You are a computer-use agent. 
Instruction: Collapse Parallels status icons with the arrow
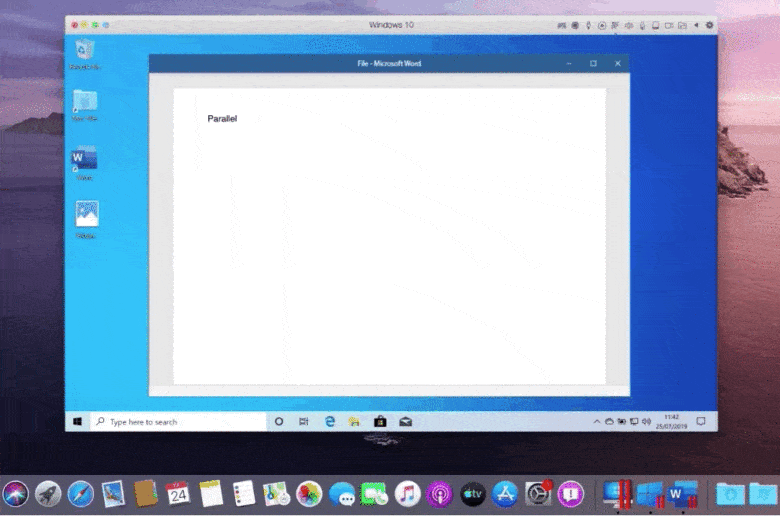pyautogui.click(x=696, y=25)
